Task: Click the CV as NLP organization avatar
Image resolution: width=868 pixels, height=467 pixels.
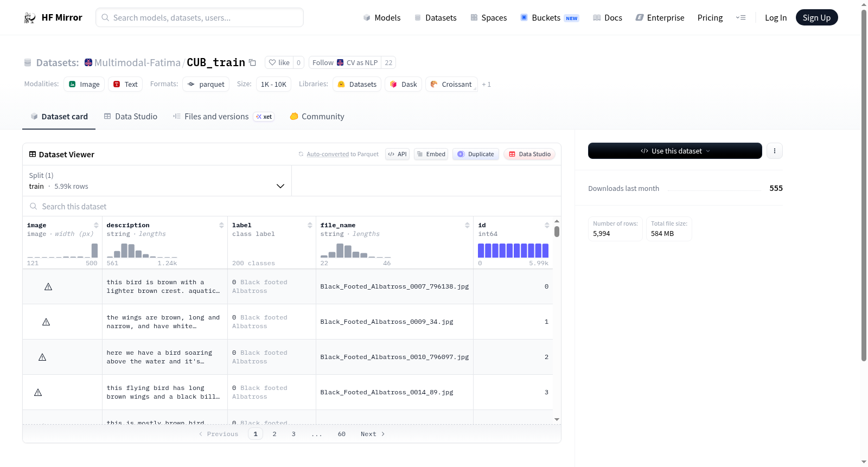Action: pyautogui.click(x=340, y=62)
